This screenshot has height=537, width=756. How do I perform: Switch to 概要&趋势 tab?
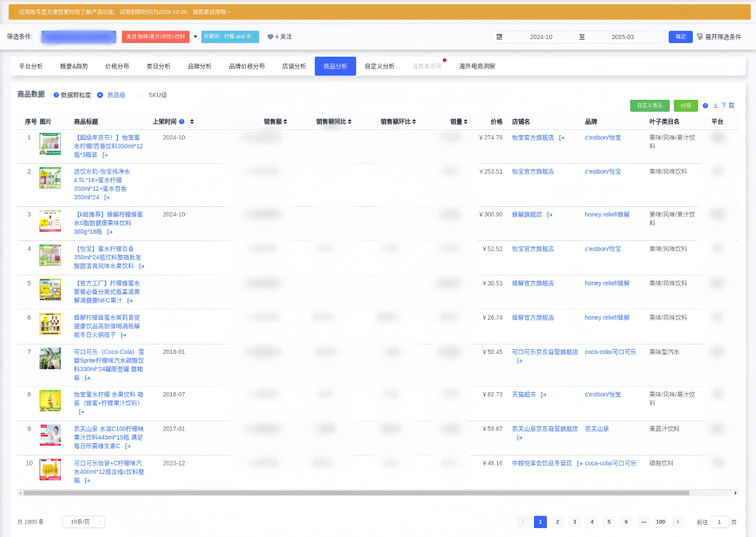click(74, 66)
